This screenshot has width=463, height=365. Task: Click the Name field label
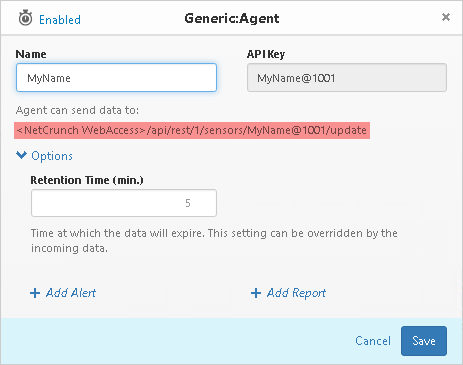click(31, 54)
